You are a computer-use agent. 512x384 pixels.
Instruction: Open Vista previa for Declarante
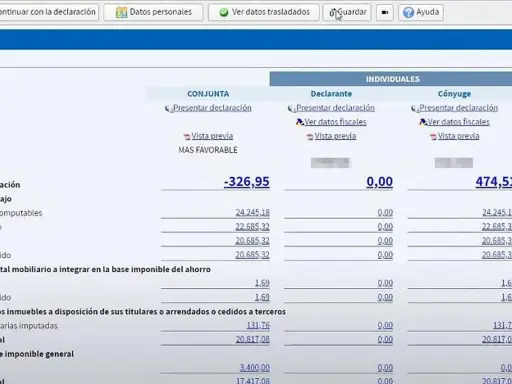(x=335, y=136)
